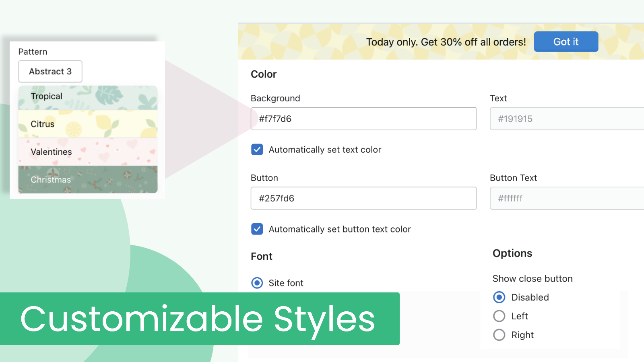Show close button on the Right
The image size is (644, 362).
[499, 335]
